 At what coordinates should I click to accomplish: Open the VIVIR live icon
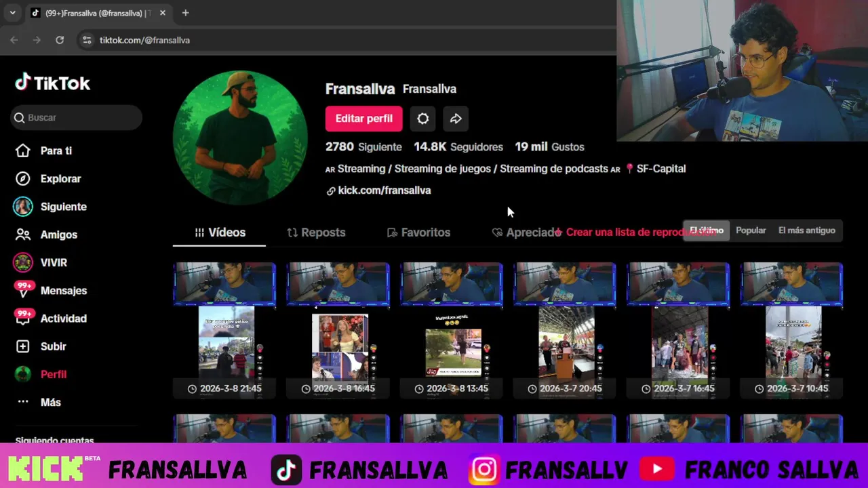click(23, 262)
